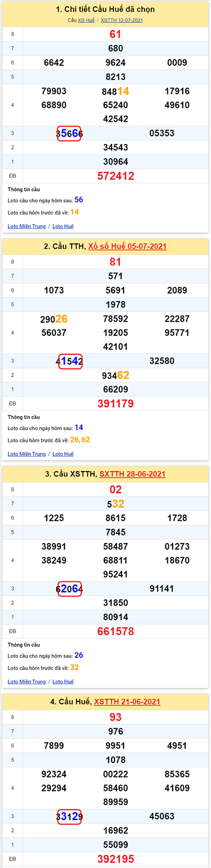This screenshot has height=868, width=211.
Task: Select special prize number 572412
Action: click(x=116, y=176)
